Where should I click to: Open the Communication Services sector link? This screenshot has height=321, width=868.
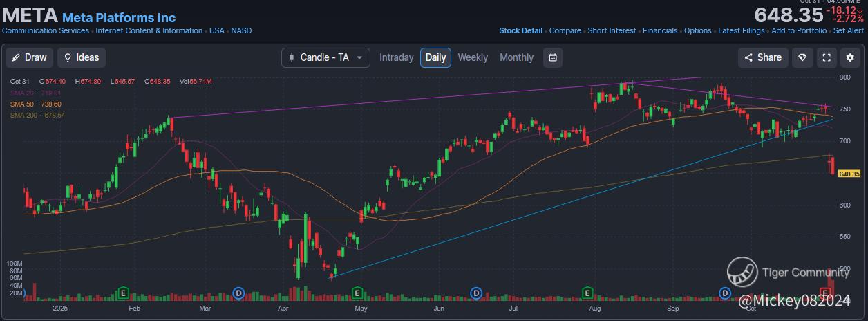(46, 30)
